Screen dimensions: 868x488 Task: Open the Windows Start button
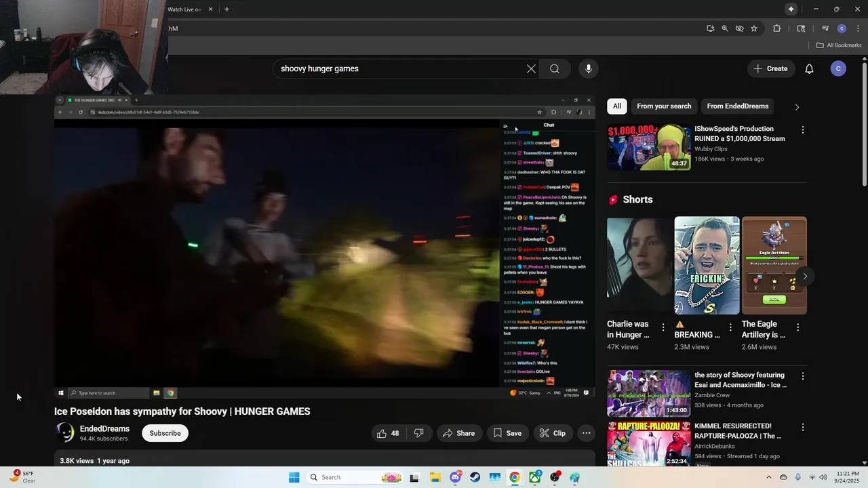coord(294,477)
